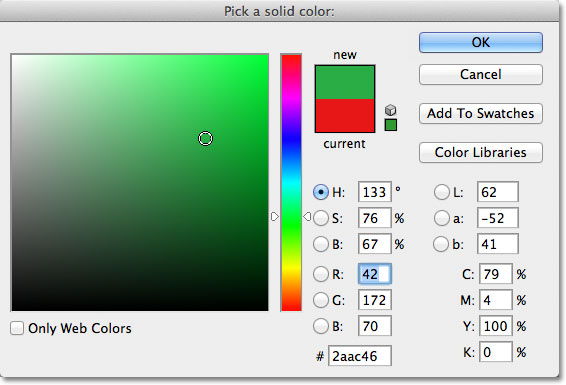Image resolution: width=566 pixels, height=385 pixels.
Task: Click the R field showing 42
Action: tap(375, 274)
